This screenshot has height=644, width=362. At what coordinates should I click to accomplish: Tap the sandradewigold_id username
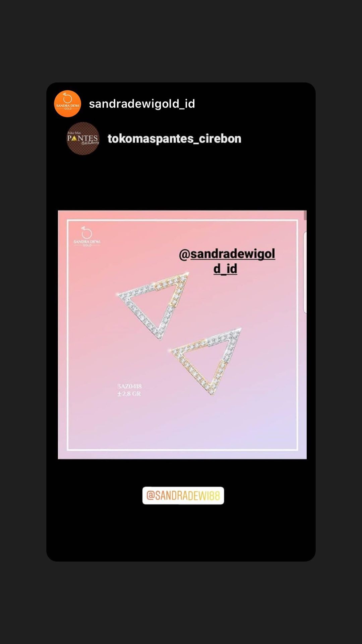click(142, 104)
